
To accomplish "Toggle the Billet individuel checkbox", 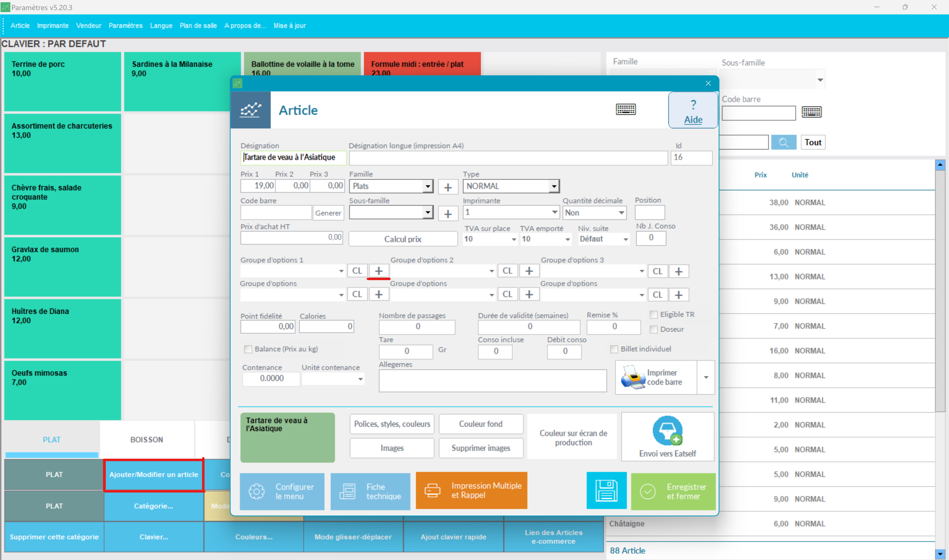I will pos(614,349).
